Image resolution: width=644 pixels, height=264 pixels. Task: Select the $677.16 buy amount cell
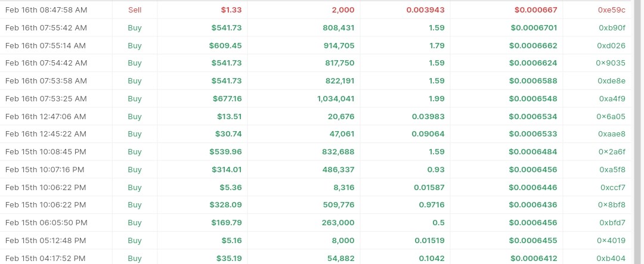227,98
